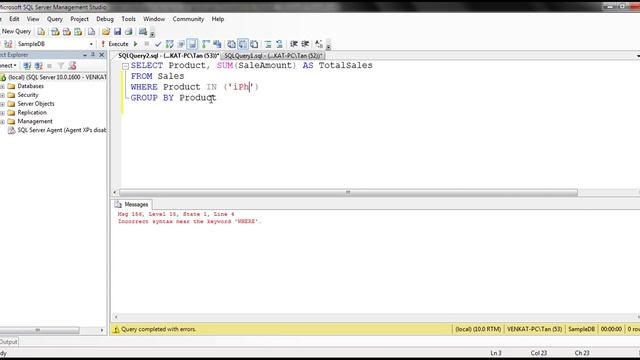Click the Object Explorer Filter icon

[x=61, y=66]
